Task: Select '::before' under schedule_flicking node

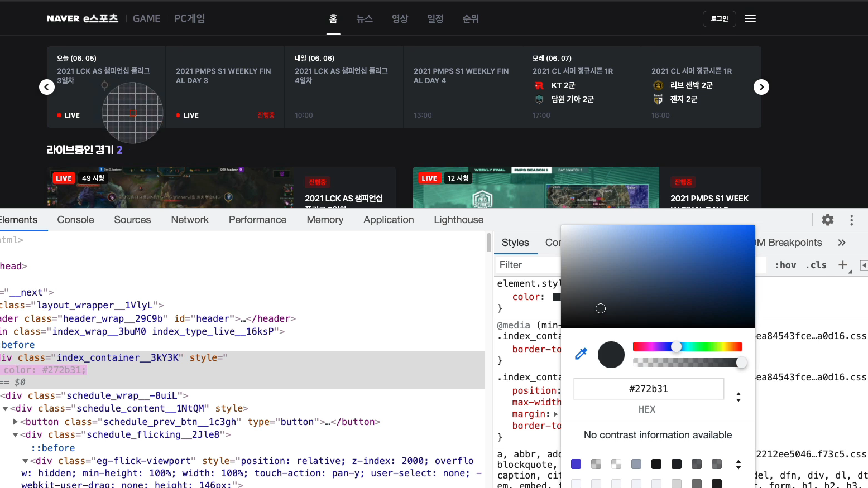Action: pyautogui.click(x=53, y=448)
